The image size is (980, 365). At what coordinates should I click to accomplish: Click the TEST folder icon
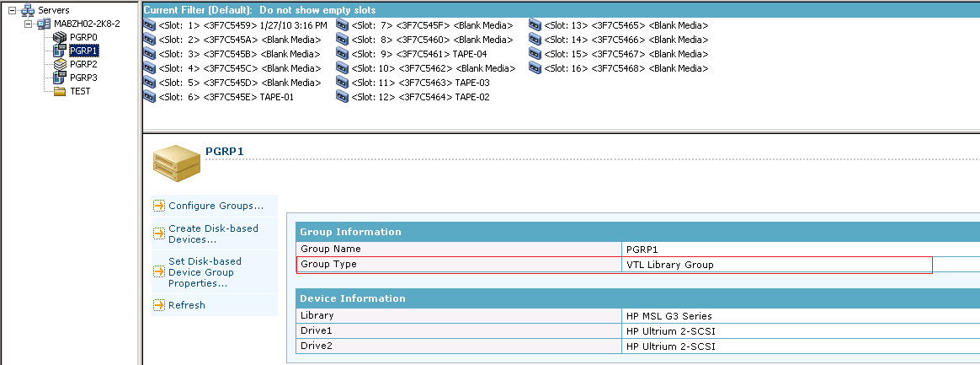pos(60,91)
